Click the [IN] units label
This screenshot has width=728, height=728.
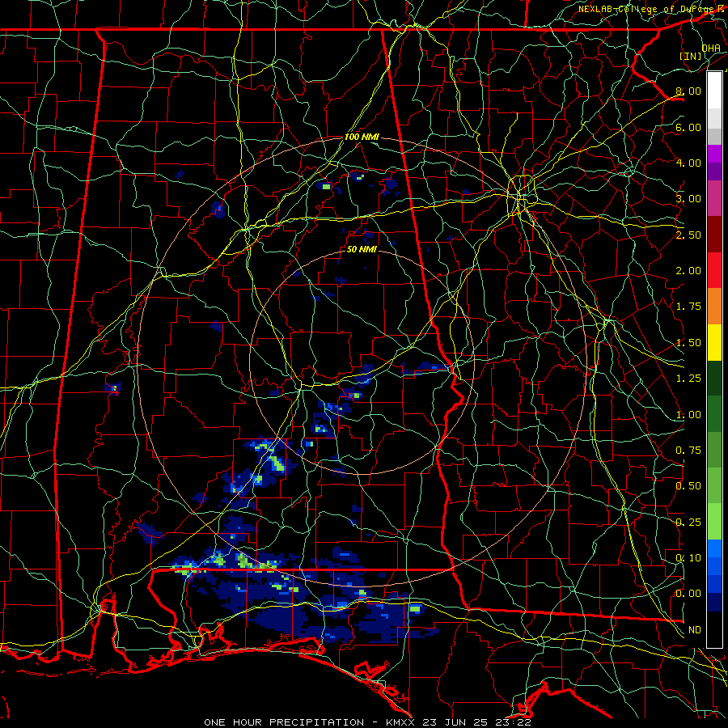[x=691, y=56]
